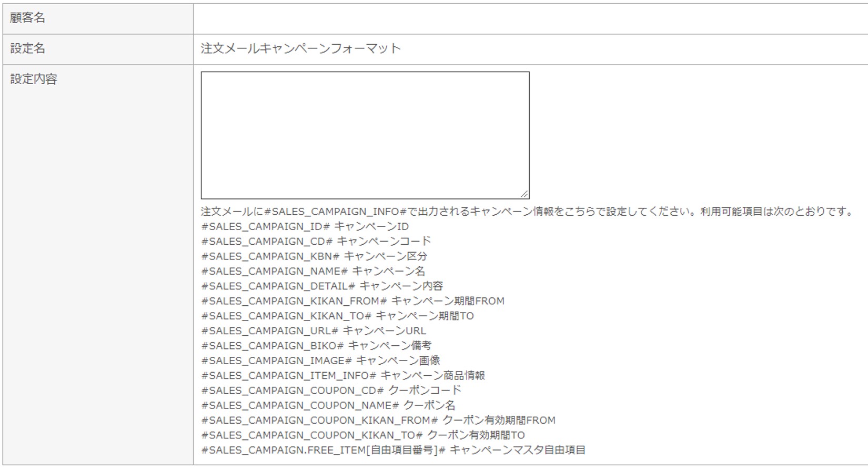Click the #SALES_CAMPAIGN_KBN# キャンペーン区分 line
The height and width of the screenshot is (470, 868).
point(314,256)
